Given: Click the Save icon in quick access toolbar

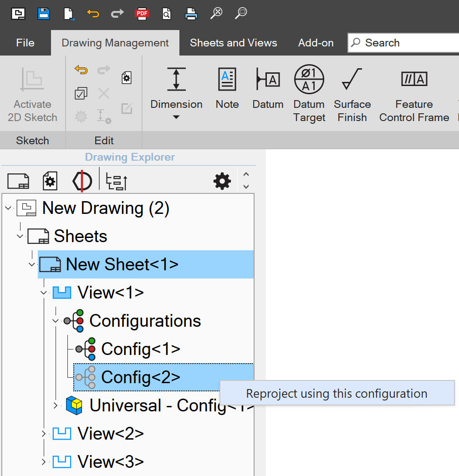Looking at the screenshot, I should [x=44, y=14].
